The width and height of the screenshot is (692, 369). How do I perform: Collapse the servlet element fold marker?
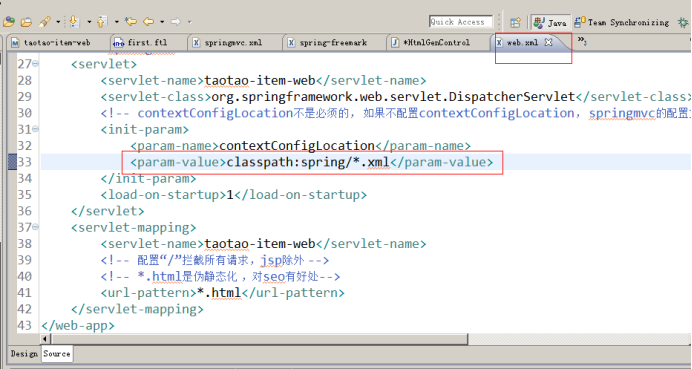[35, 64]
